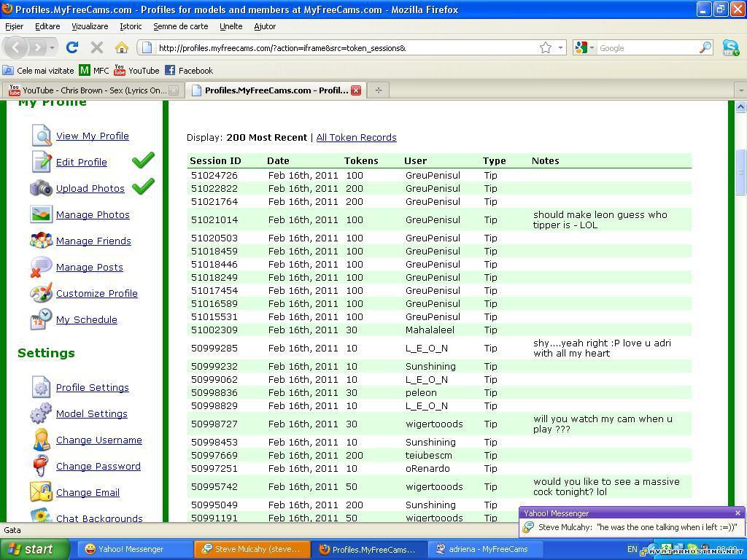Click the Reload page icon
The height and width of the screenshot is (560, 747).
tap(71, 47)
